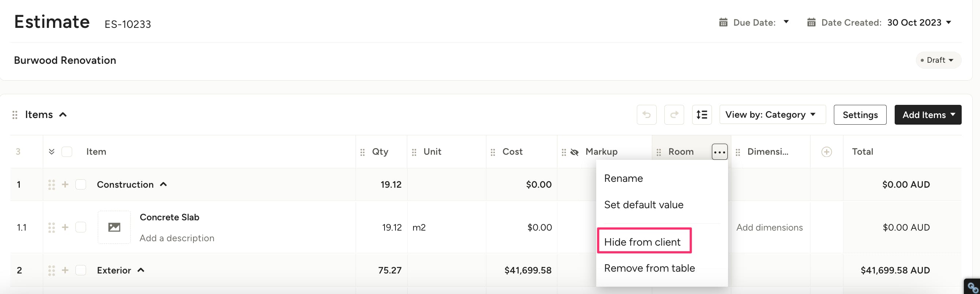
Task: Check the Exterior category checkbox
Action: [81, 271]
